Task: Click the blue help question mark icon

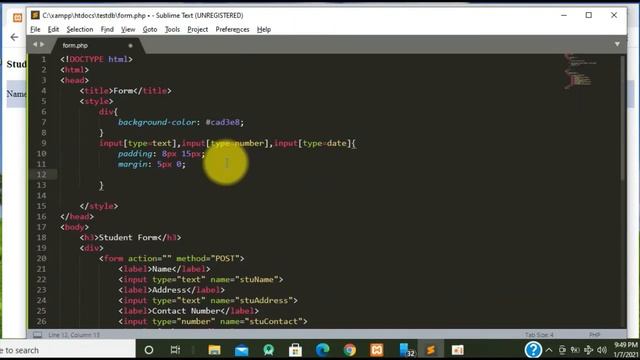Action: click(533, 350)
